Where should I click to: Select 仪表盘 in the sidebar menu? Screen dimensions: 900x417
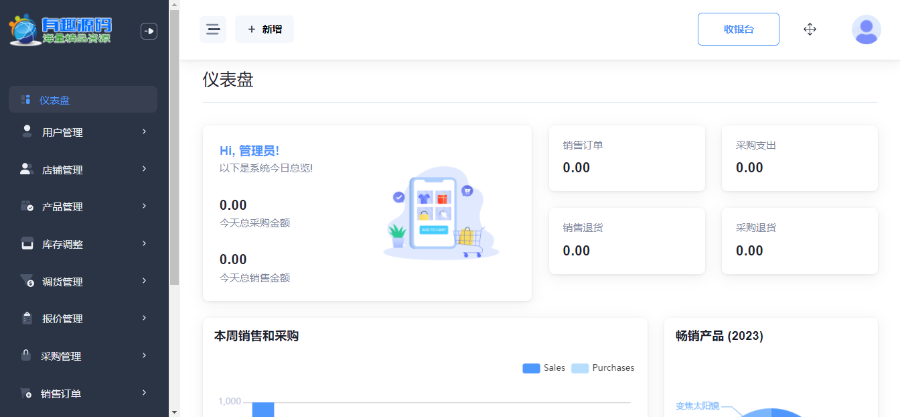click(55, 100)
